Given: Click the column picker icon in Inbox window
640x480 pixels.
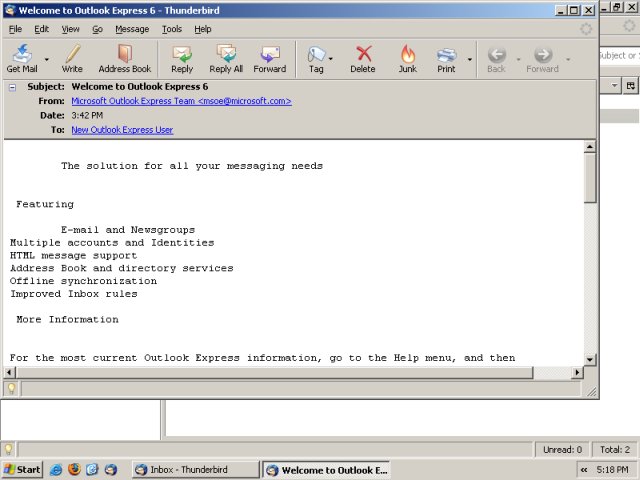Looking at the screenshot, I should [631, 86].
